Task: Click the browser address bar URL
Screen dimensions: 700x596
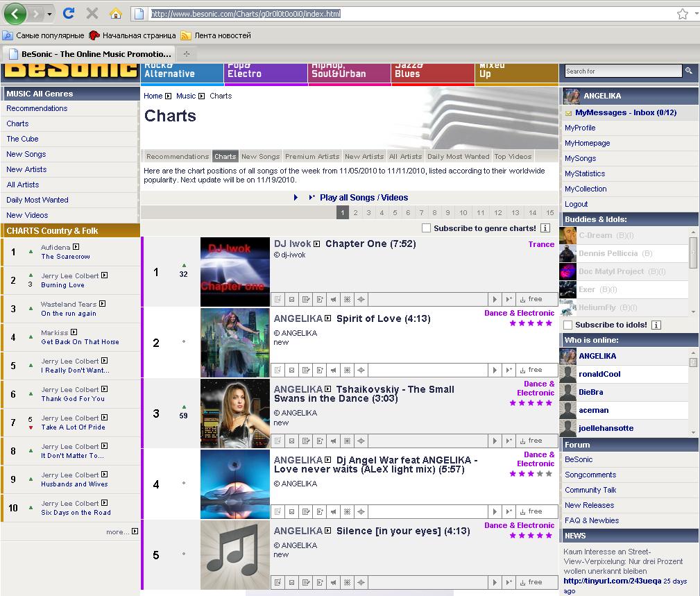Action: coord(246,14)
